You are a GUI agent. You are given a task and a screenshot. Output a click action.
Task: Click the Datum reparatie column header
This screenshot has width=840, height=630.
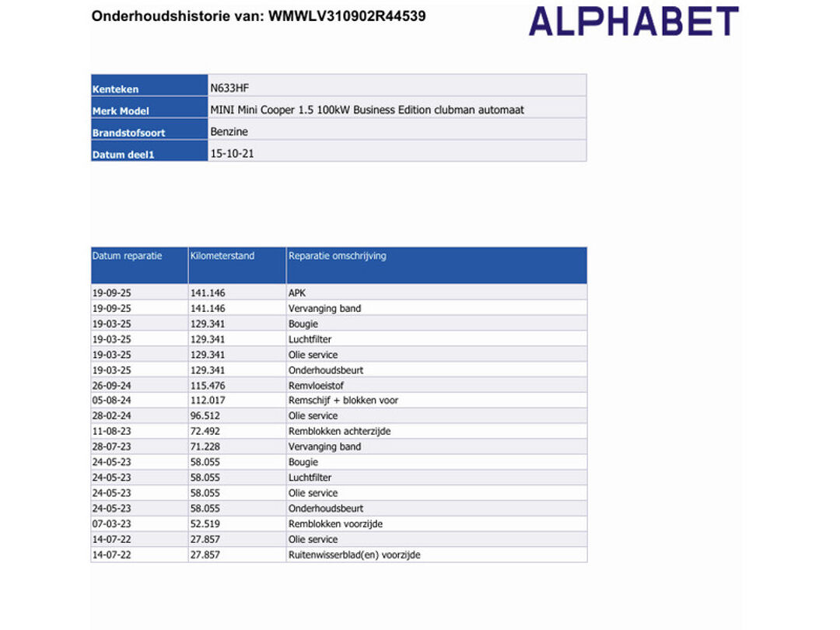pos(128,256)
